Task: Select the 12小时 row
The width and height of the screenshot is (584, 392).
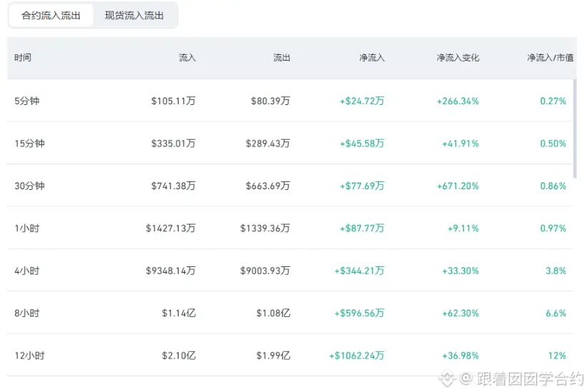Action: pos(290,356)
